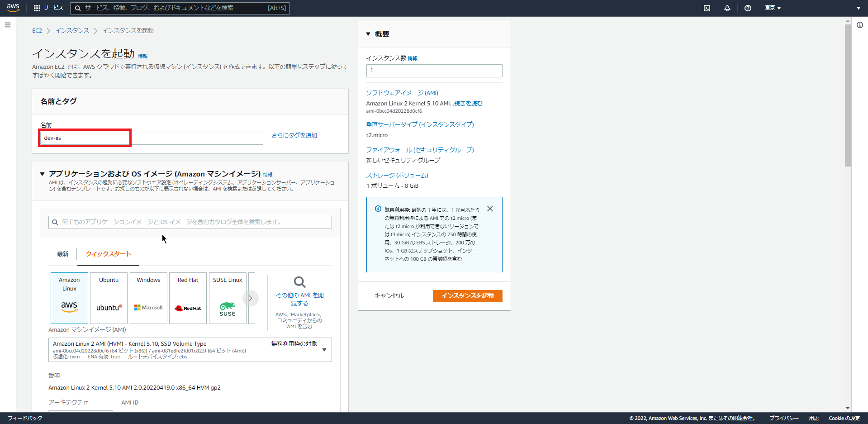Image resolution: width=868 pixels, height=424 pixels.
Task: Open the Amazon Linux 2 AMI version dropdown
Action: [x=324, y=349]
